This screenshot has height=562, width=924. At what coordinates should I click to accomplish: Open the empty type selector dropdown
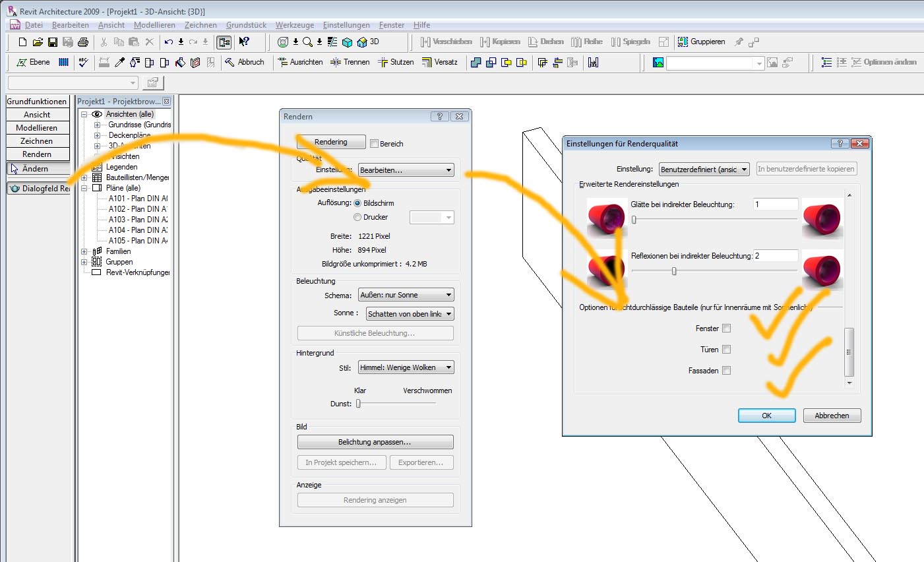[73, 82]
